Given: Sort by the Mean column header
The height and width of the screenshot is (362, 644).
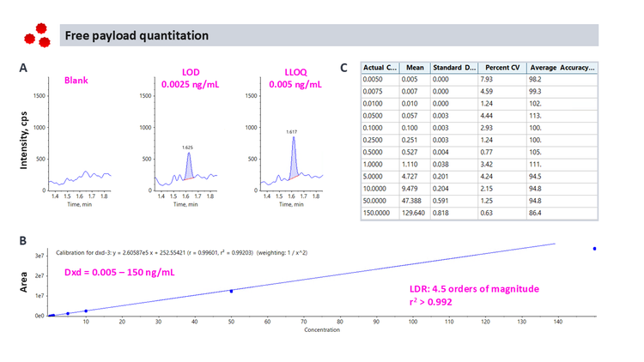Looking at the screenshot, I should (414, 68).
